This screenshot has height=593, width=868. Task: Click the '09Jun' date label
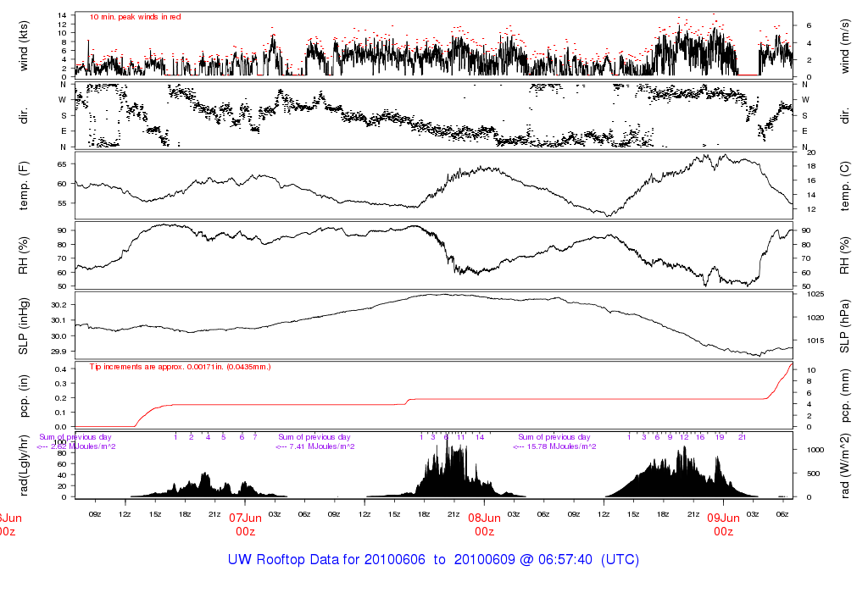pos(724,518)
